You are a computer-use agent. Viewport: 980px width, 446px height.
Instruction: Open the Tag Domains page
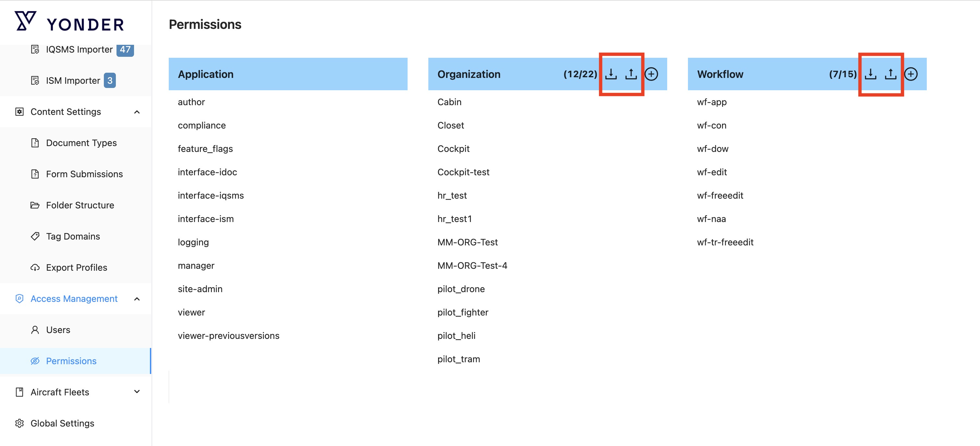point(73,236)
